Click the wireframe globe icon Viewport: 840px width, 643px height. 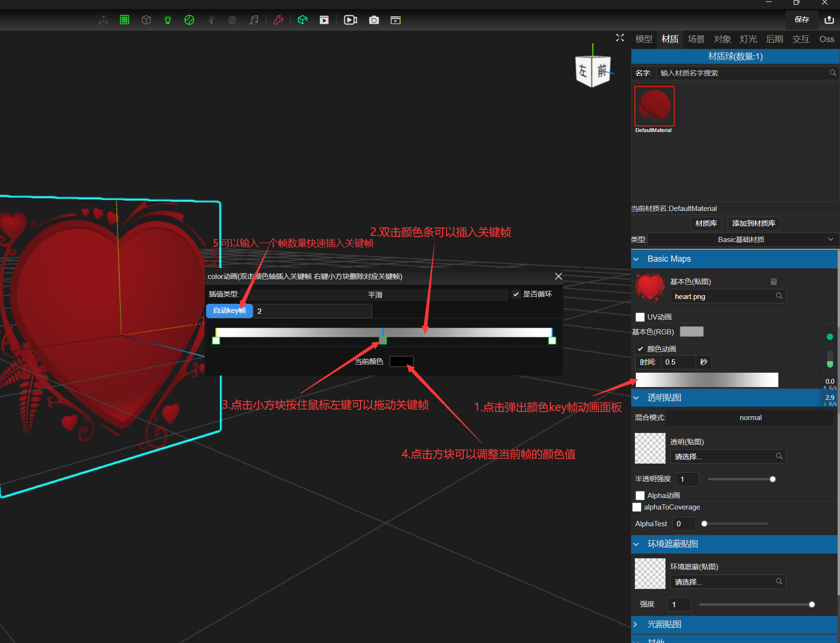(x=232, y=20)
